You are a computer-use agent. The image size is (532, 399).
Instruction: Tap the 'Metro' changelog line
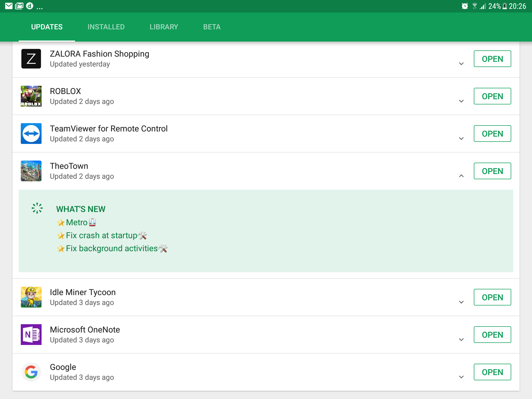(76, 222)
